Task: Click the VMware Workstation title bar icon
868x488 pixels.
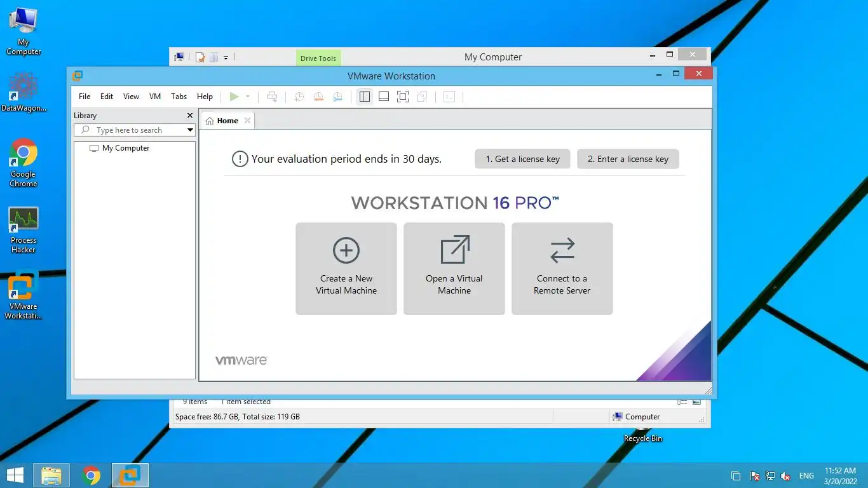Action: (77, 76)
